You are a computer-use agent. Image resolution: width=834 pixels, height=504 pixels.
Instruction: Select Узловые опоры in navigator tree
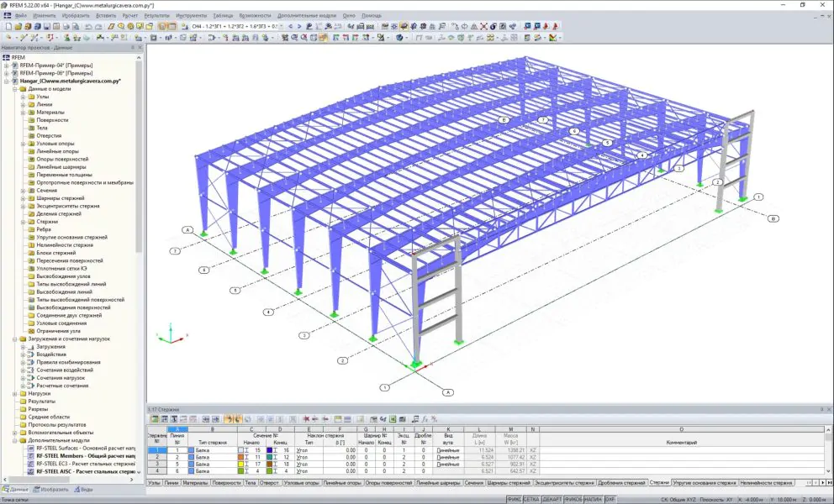[x=55, y=144]
